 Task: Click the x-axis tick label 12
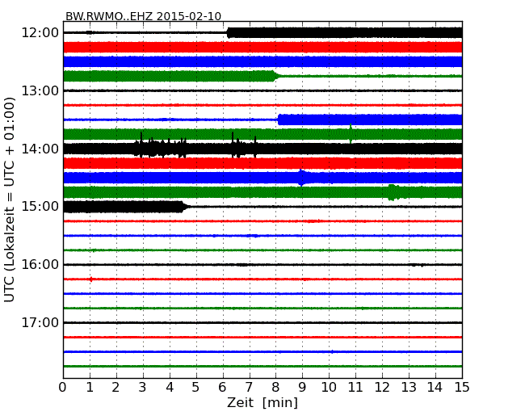point(382,388)
